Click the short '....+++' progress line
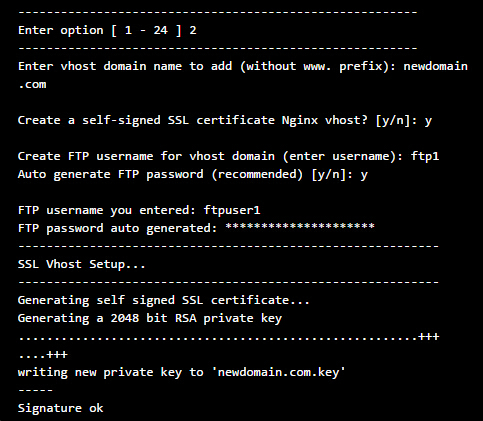This screenshot has height=421, width=483. pos(43,355)
